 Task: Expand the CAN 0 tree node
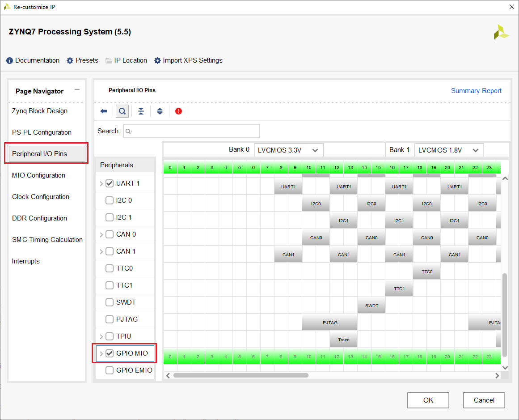pos(101,234)
